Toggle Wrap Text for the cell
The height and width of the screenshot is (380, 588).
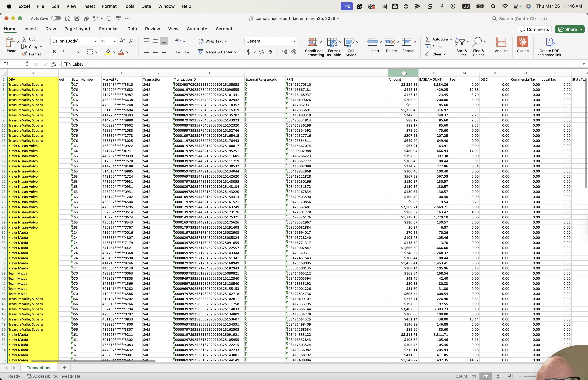tap(213, 41)
